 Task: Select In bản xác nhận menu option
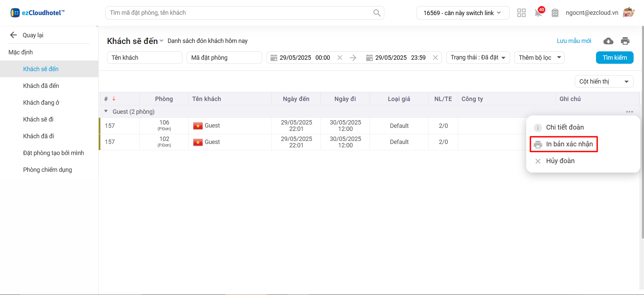click(x=569, y=144)
